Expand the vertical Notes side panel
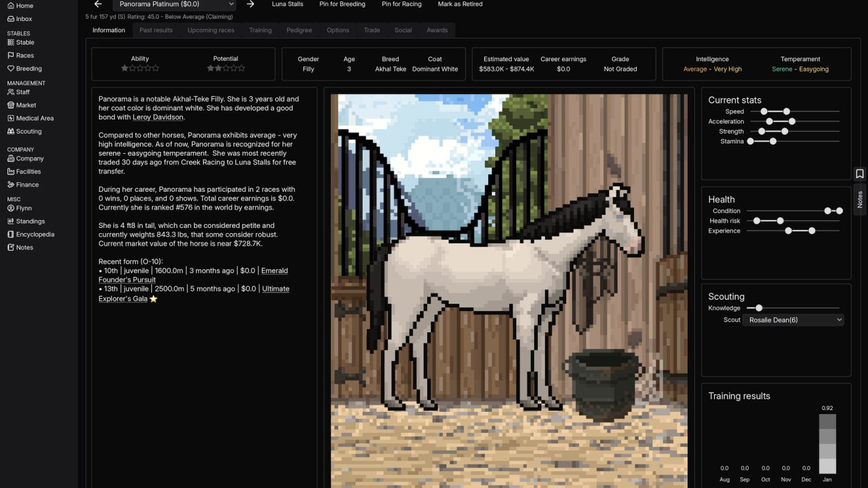This screenshot has height=488, width=868. tap(860, 199)
